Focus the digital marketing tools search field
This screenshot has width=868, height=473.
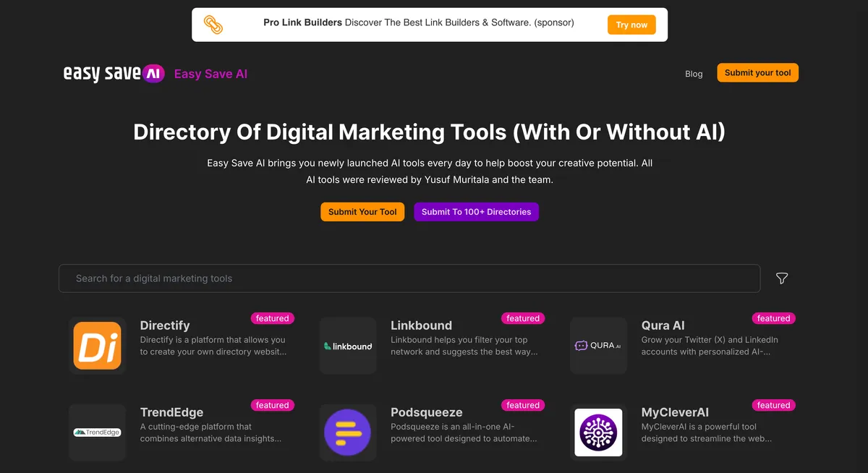pyautogui.click(x=409, y=278)
